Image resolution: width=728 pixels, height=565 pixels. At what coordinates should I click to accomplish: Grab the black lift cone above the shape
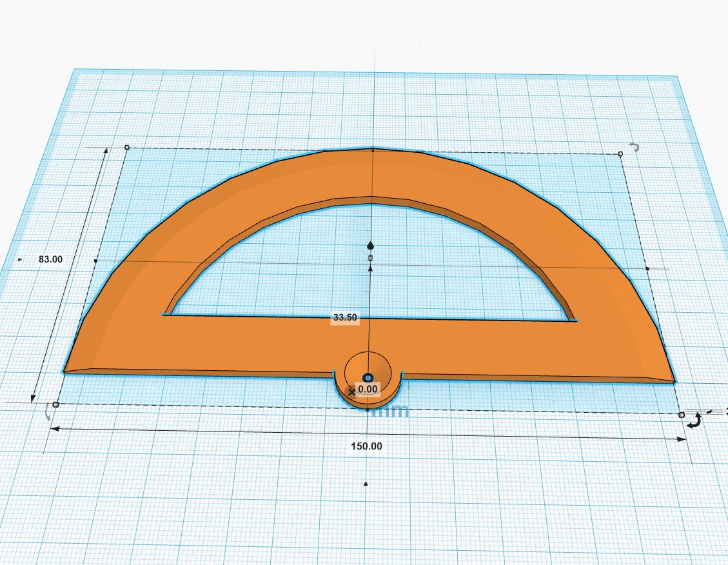tap(371, 245)
